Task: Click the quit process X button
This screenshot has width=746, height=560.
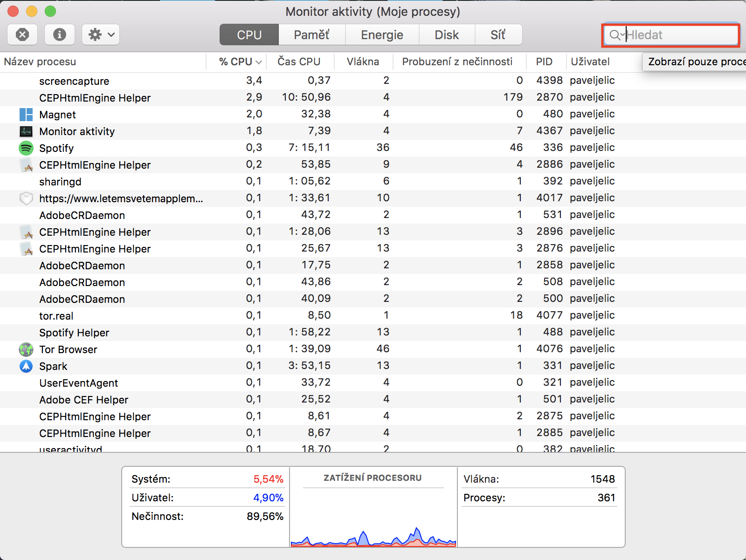Action: (22, 34)
